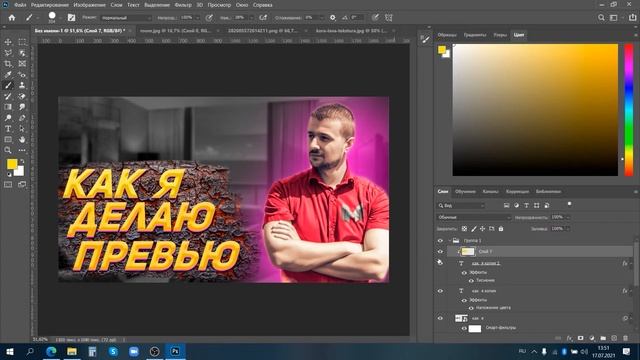640x360 pixels.
Task: Click the symmetry paint butterfly icon
Action: click(389, 18)
